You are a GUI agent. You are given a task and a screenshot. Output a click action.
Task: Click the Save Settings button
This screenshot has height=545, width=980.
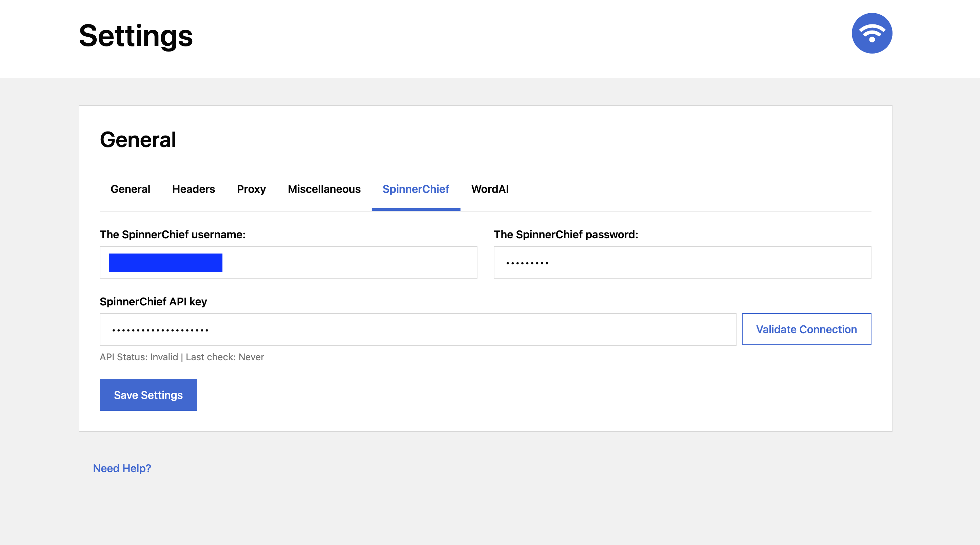click(148, 395)
